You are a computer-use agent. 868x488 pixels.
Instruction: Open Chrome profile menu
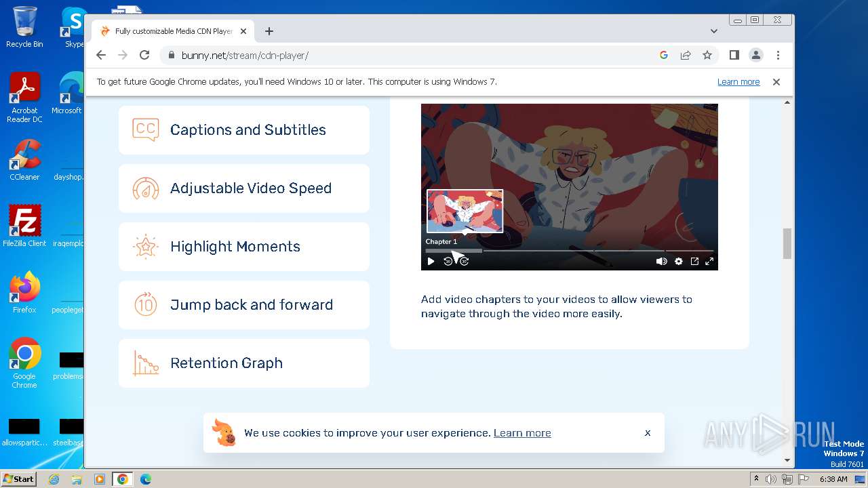[x=756, y=55]
